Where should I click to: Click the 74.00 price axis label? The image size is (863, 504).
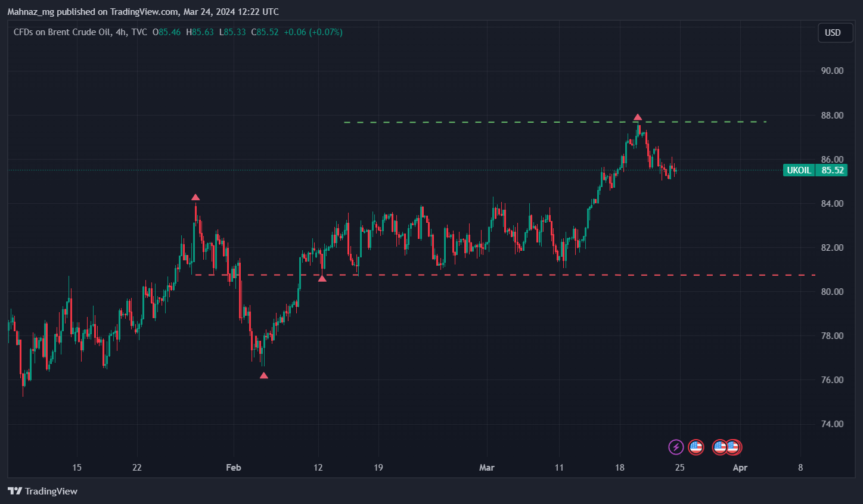pyautogui.click(x=832, y=424)
